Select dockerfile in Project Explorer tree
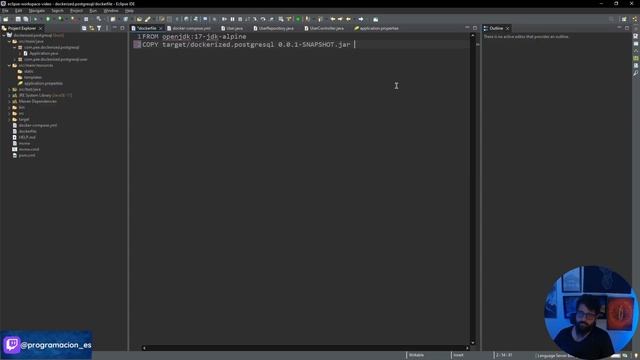The image size is (640, 360). click(x=27, y=131)
